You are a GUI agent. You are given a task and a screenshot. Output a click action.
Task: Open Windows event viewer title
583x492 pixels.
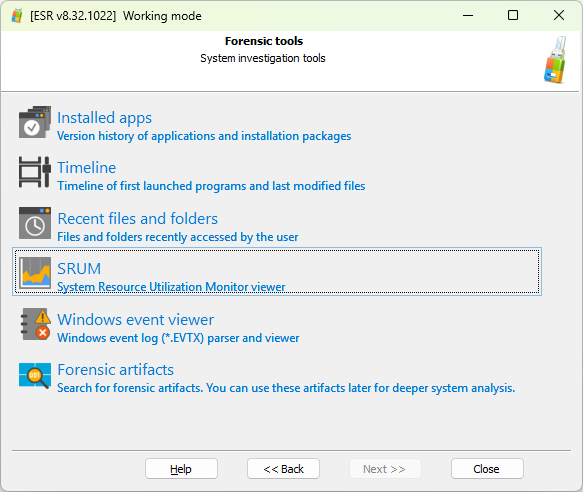point(135,319)
